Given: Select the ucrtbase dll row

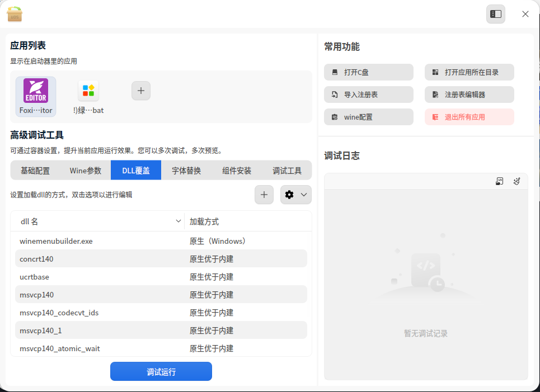Looking at the screenshot, I should point(161,277).
